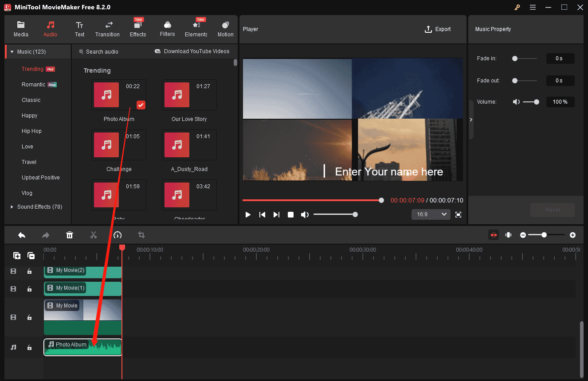Image resolution: width=588 pixels, height=381 pixels.
Task: Click the Reset button
Action: point(553,210)
